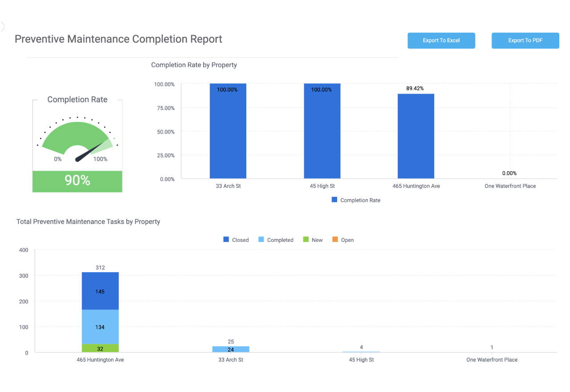Click the green 90% completion banner
Viewport: 570px width, 392px height.
coord(77,181)
